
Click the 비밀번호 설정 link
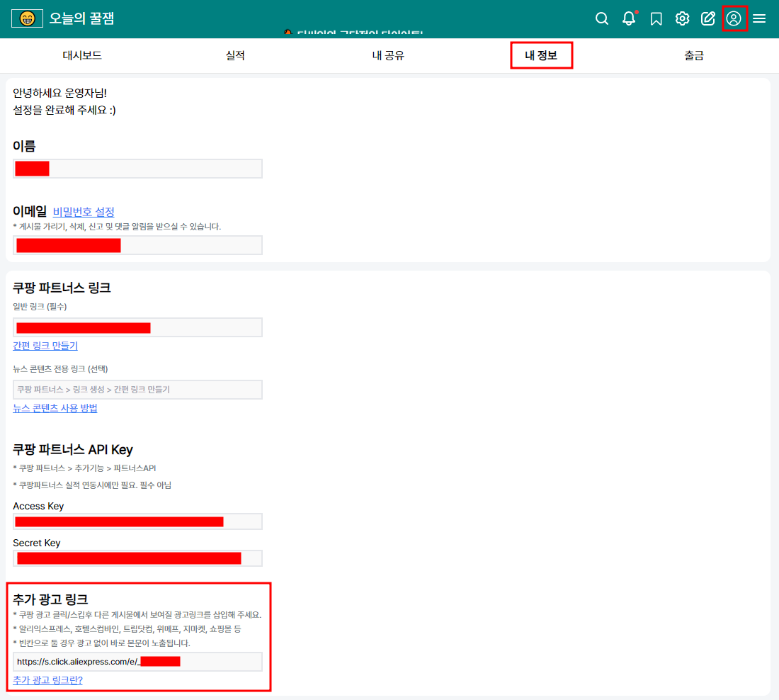click(x=84, y=212)
